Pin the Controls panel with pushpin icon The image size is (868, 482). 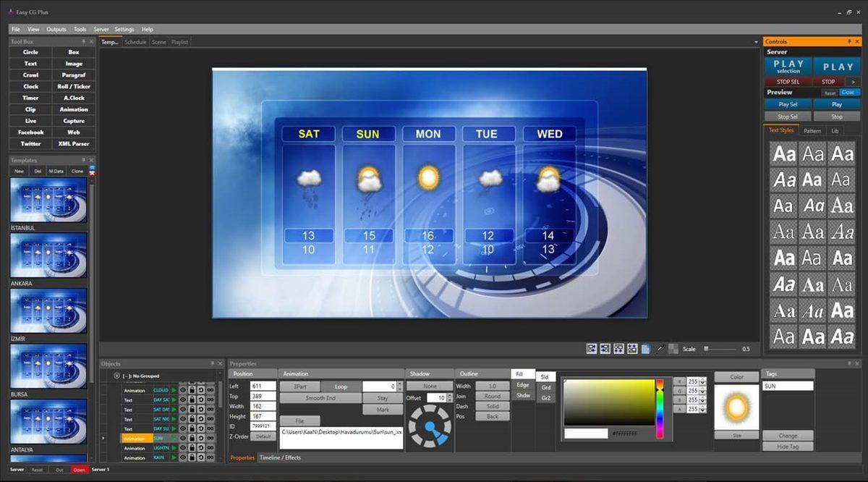coord(848,42)
